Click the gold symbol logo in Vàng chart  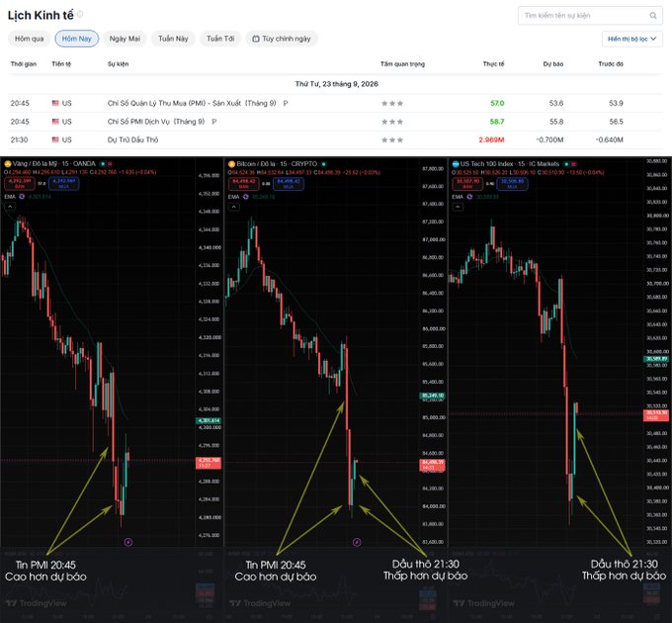(7, 164)
